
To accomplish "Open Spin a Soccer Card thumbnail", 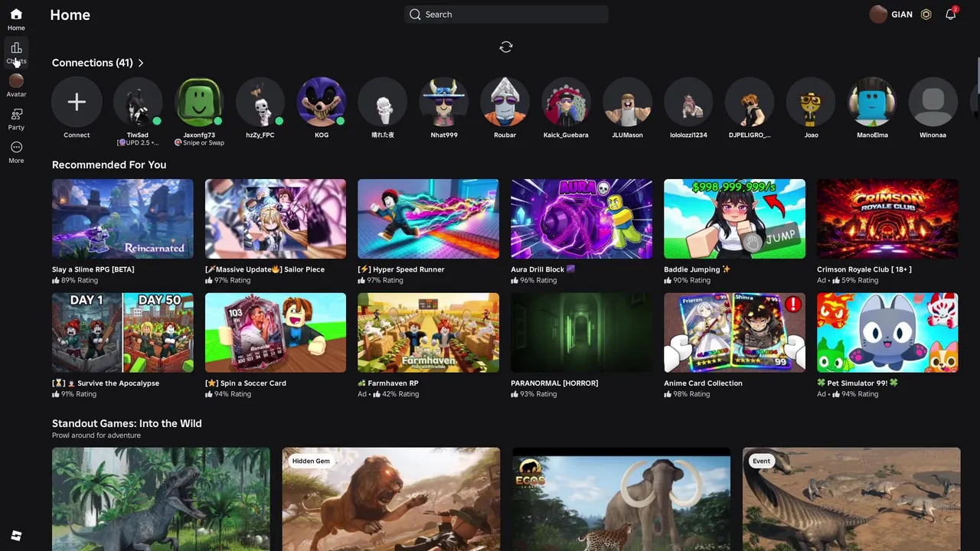I will [x=276, y=333].
